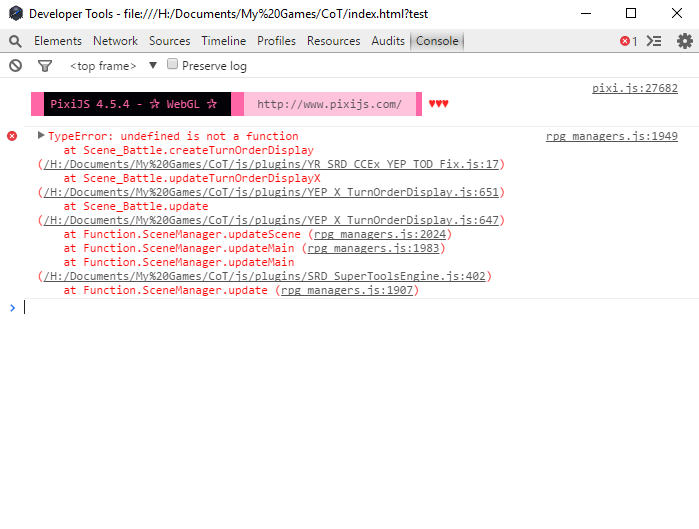699x529 pixels.
Task: Open the rpg_managers.js:1907 link
Action: (347, 291)
